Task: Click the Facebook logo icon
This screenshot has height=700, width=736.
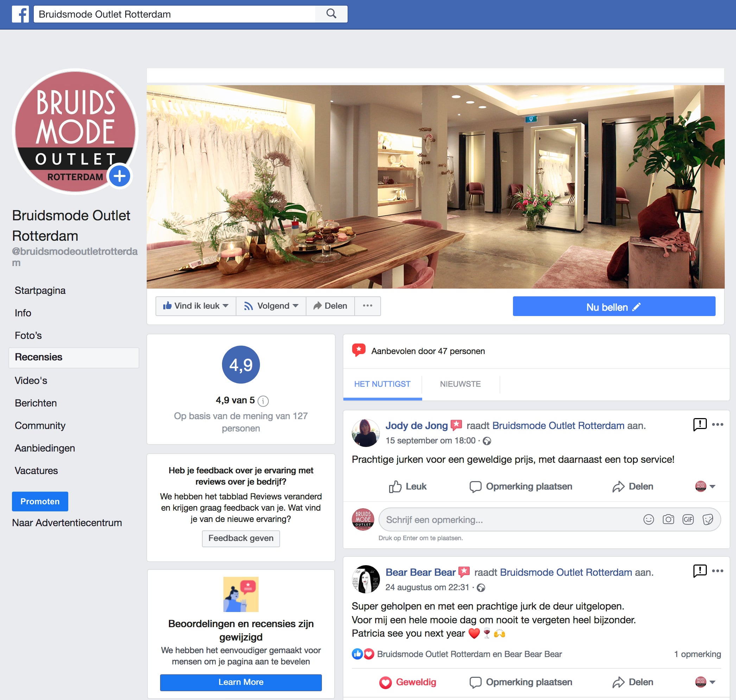Action: [20, 14]
